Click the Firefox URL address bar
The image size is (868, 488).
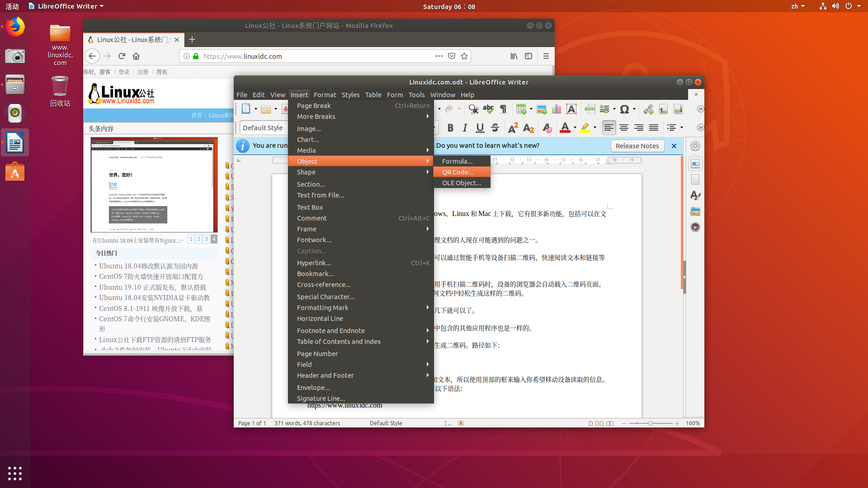coord(316,56)
